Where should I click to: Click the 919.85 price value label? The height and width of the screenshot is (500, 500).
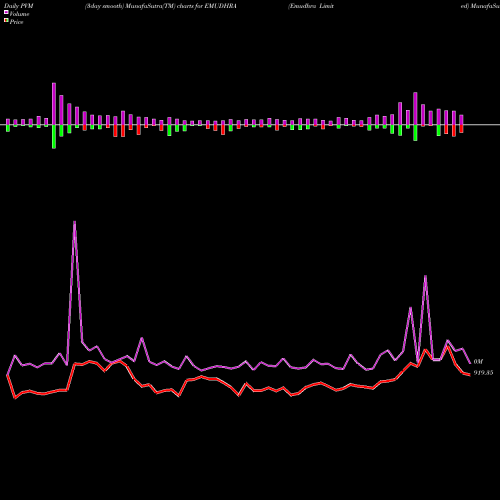click(x=483, y=373)
